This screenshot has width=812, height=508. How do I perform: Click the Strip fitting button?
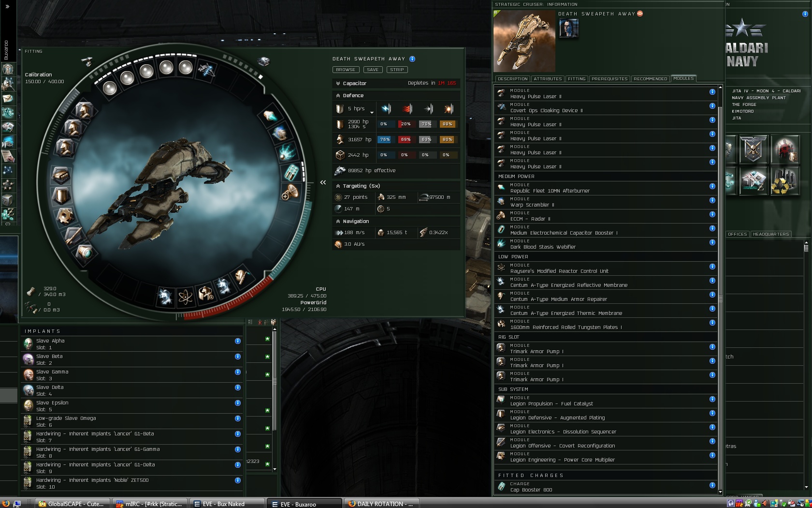pyautogui.click(x=397, y=70)
